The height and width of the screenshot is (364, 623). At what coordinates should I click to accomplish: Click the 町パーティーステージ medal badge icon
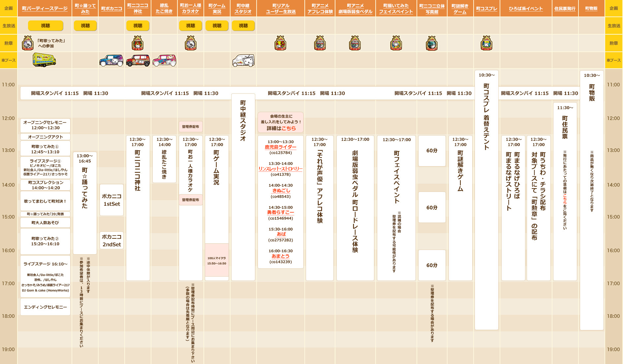pyautogui.click(x=28, y=43)
